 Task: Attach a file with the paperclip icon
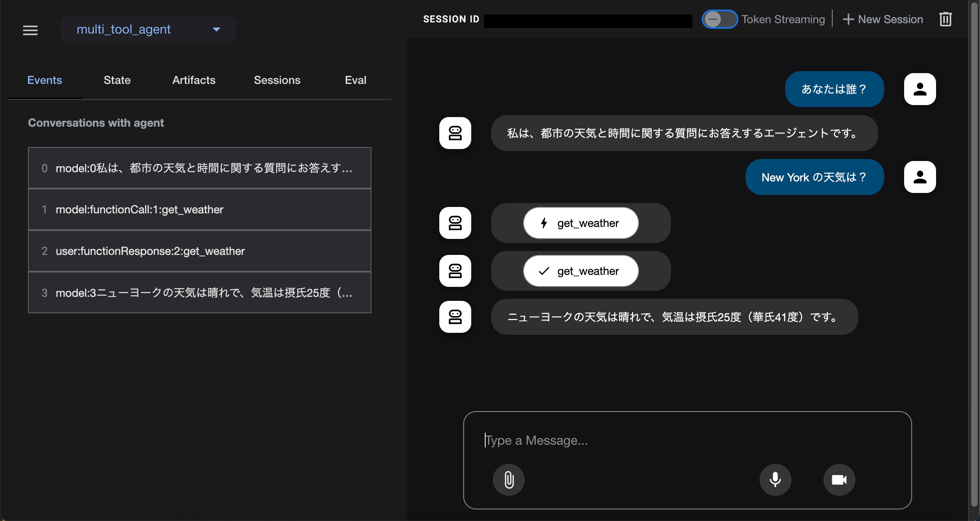click(x=508, y=480)
